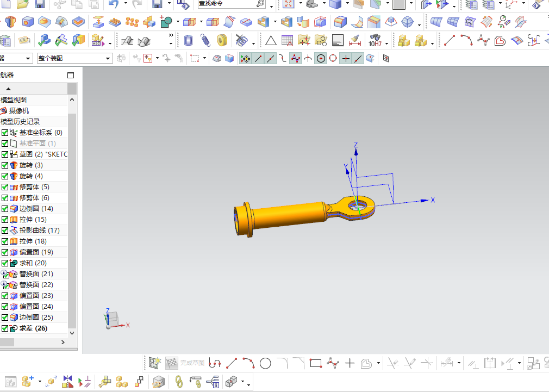Start a sketch in task environment icon
Viewport: 549px width, 392px height.
(x=154, y=363)
